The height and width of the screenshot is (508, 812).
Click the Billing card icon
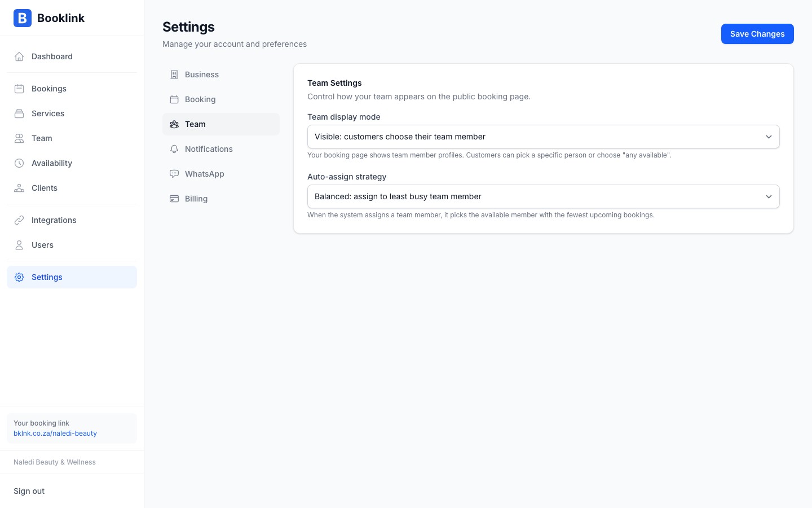coord(174,199)
